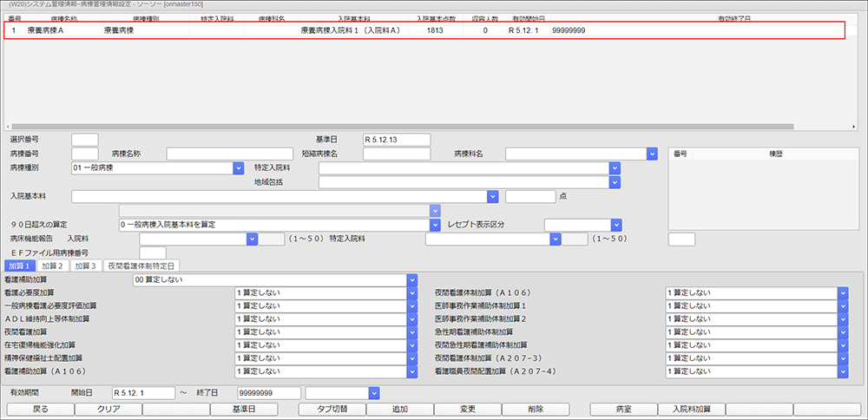The height and width of the screenshot is (420, 868).
Task: Click the 戻る button
Action: tap(40, 409)
